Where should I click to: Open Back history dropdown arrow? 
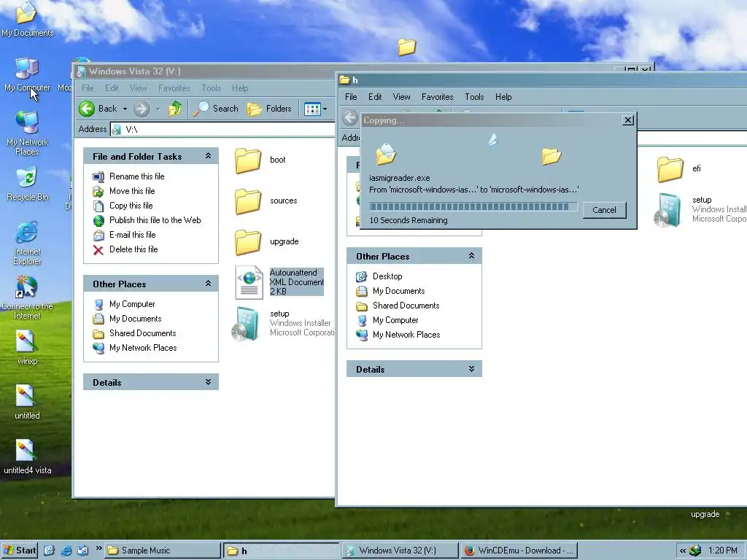tap(125, 109)
